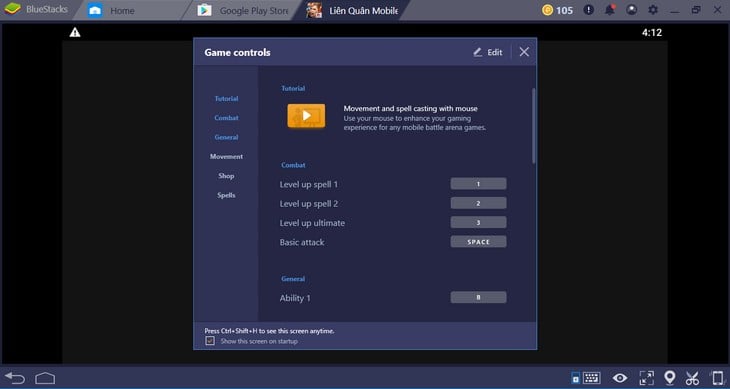Uncheck Show this screen on startup
The height and width of the screenshot is (389, 730).
(x=210, y=341)
